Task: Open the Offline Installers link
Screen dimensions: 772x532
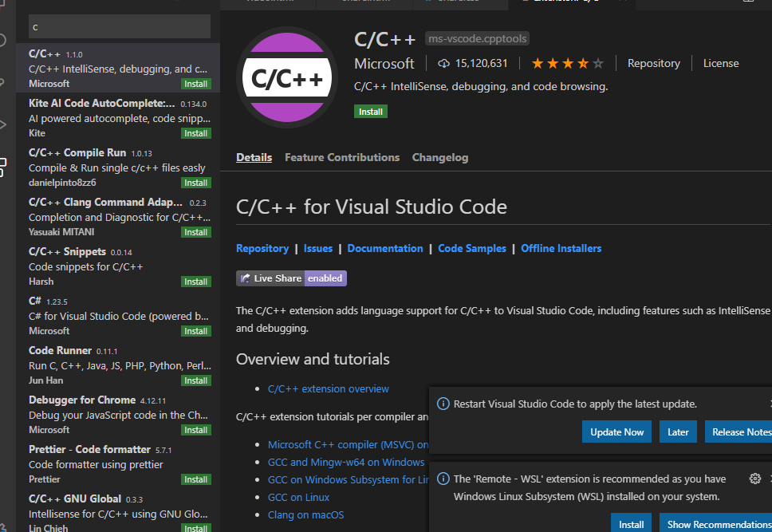Action: tap(561, 249)
